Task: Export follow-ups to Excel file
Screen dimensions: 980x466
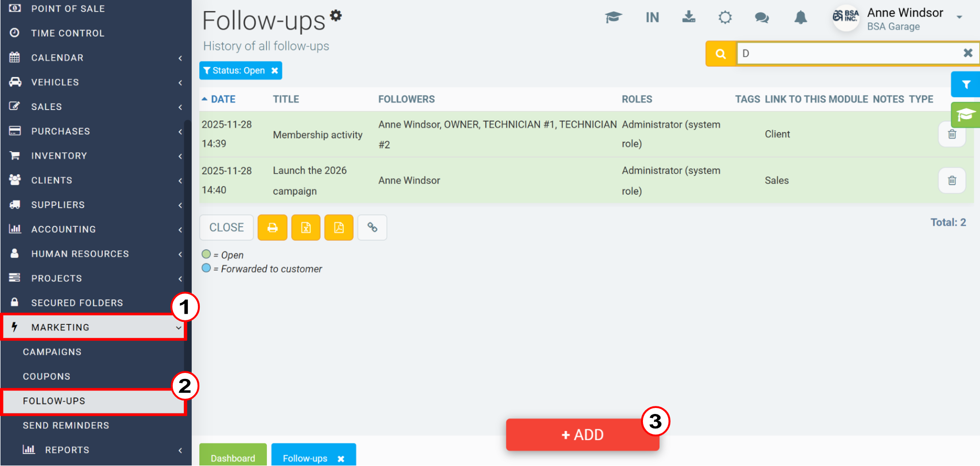Action: [305, 228]
